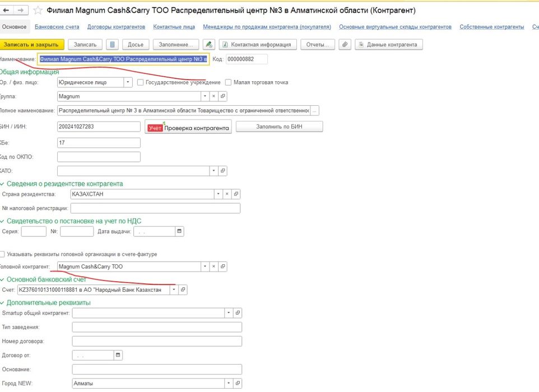Open the Договоры контрагентов tab

pyautogui.click(x=116, y=27)
